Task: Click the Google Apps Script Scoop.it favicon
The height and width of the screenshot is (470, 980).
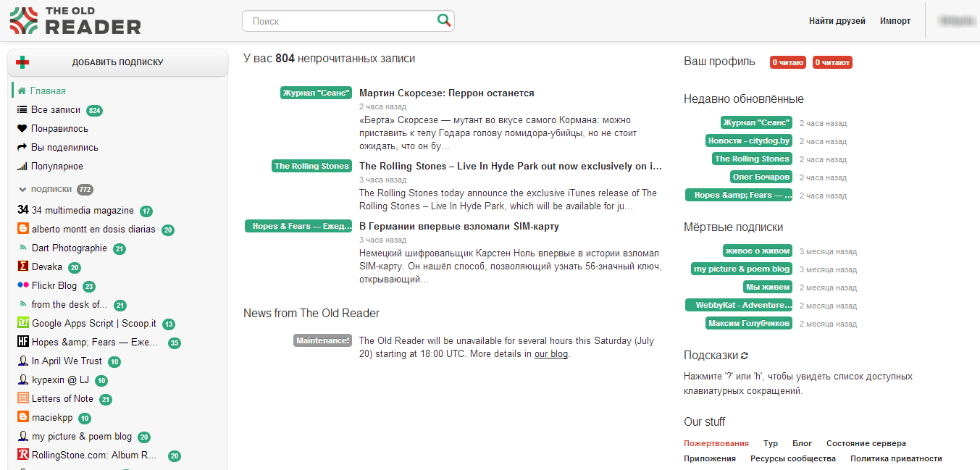Action: coord(23,323)
